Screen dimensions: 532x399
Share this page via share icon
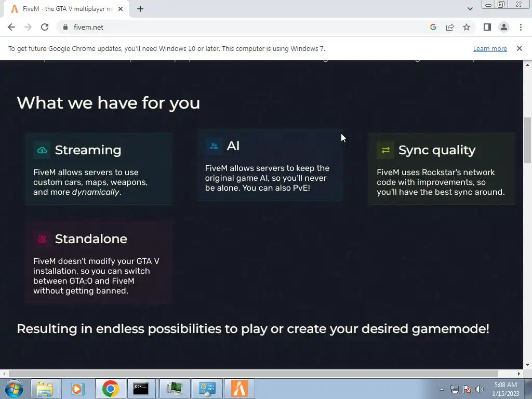pyautogui.click(x=450, y=27)
